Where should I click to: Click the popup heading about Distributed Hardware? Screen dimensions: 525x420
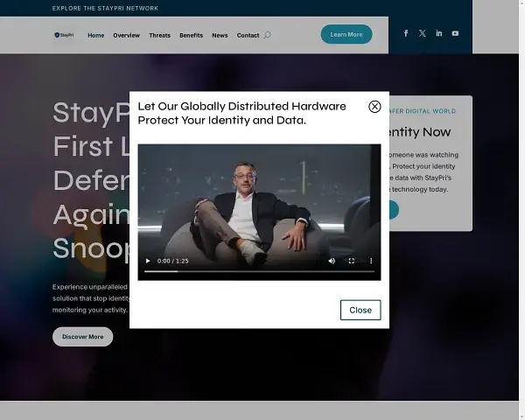click(241, 113)
